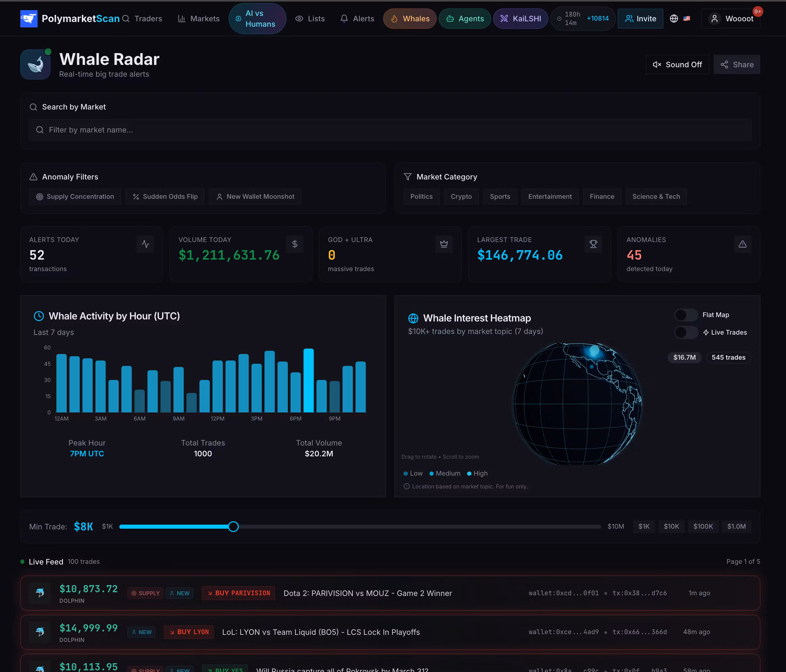Image resolution: width=786 pixels, height=672 pixels.
Task: Click the Largest Trade trophy icon
Action: (593, 244)
